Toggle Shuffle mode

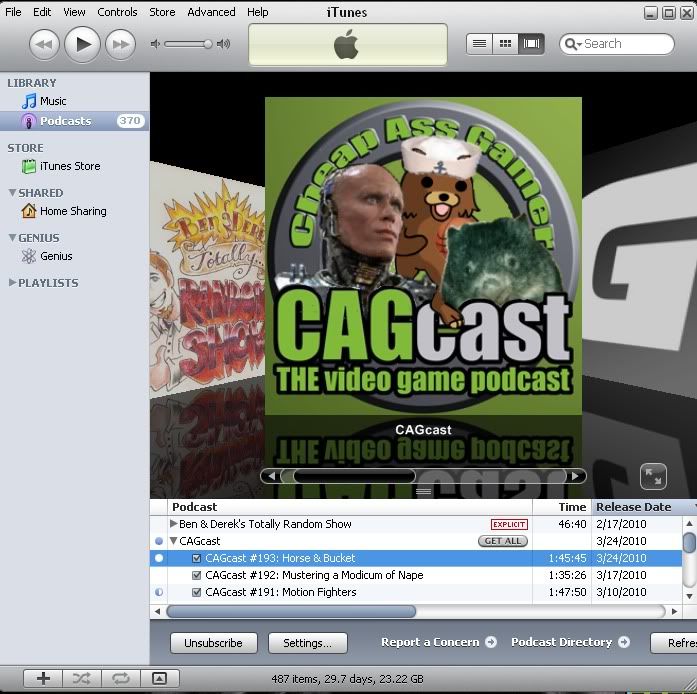[x=82, y=678]
